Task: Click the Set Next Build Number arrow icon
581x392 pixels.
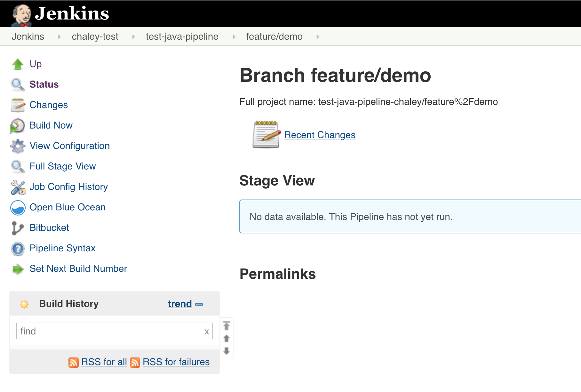Action: pos(18,269)
